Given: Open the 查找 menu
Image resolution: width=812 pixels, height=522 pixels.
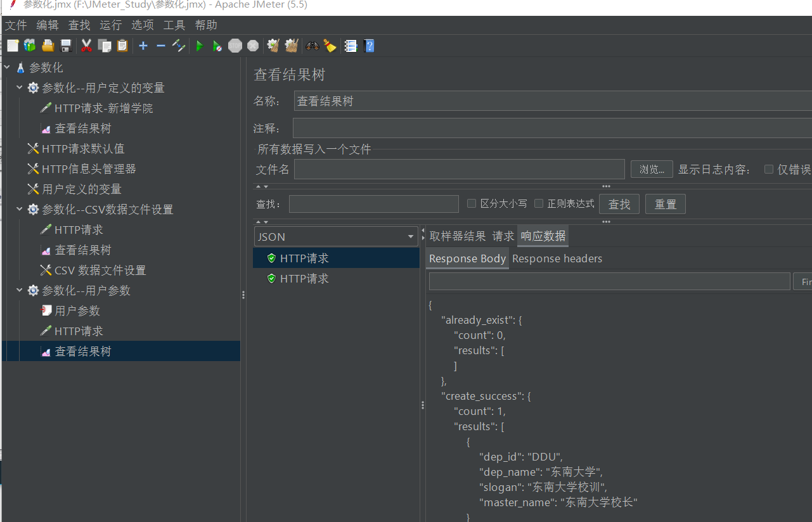Looking at the screenshot, I should 79,25.
